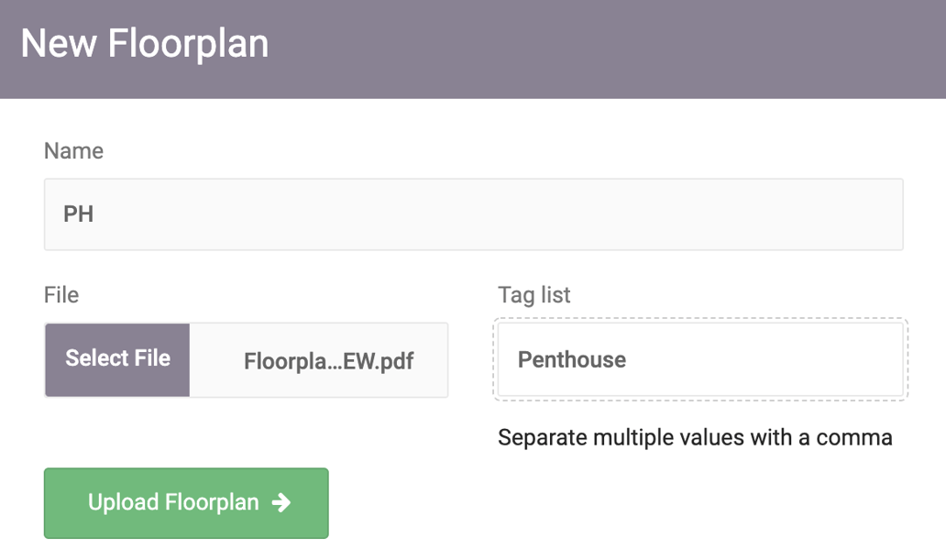Viewport: 946px width, 560px height.
Task: Click the Tag list label
Action: click(x=533, y=294)
